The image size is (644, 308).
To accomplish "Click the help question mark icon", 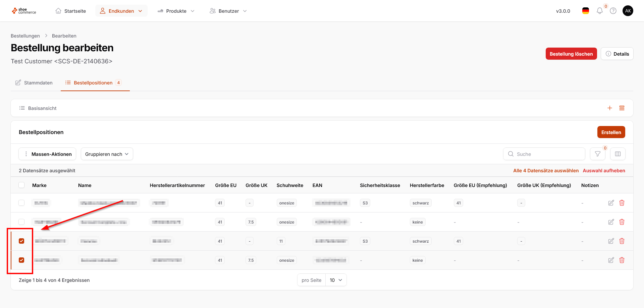I will tap(613, 11).
